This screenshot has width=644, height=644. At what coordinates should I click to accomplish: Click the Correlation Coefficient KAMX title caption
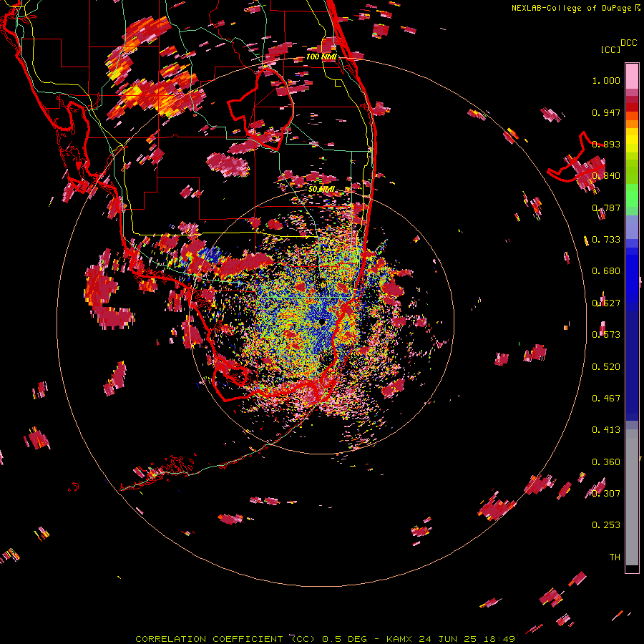(x=325, y=639)
